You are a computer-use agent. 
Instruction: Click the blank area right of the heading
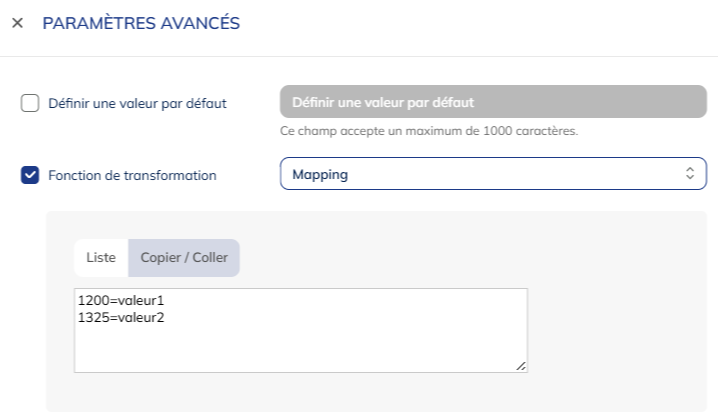(x=480, y=22)
